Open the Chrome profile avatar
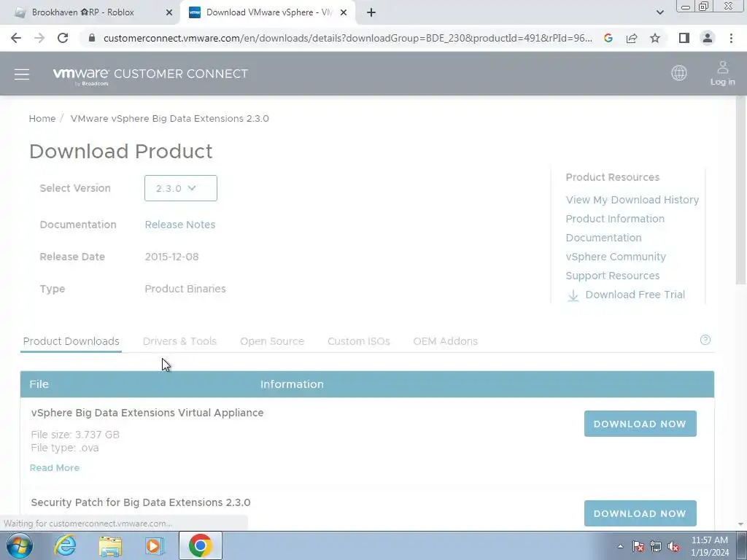 [x=708, y=38]
